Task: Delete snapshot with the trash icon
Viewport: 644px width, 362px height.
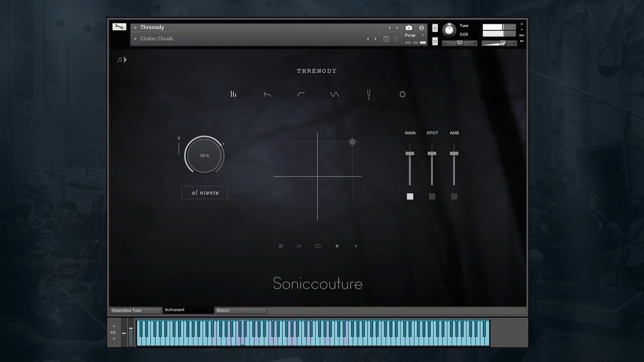Action: tap(396, 39)
